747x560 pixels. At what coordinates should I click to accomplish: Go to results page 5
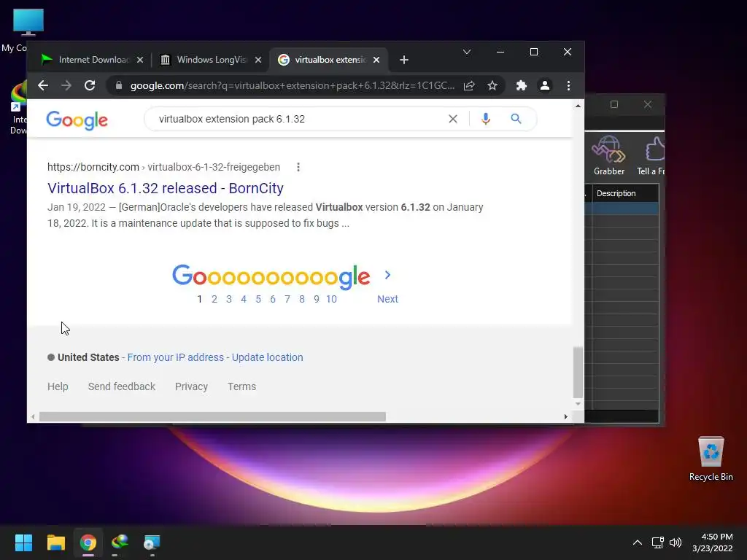pos(258,299)
